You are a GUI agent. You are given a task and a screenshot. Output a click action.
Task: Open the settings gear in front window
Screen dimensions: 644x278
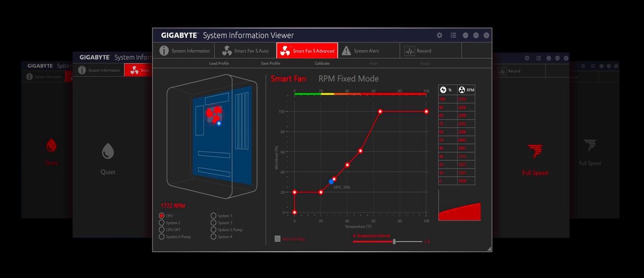point(439,35)
